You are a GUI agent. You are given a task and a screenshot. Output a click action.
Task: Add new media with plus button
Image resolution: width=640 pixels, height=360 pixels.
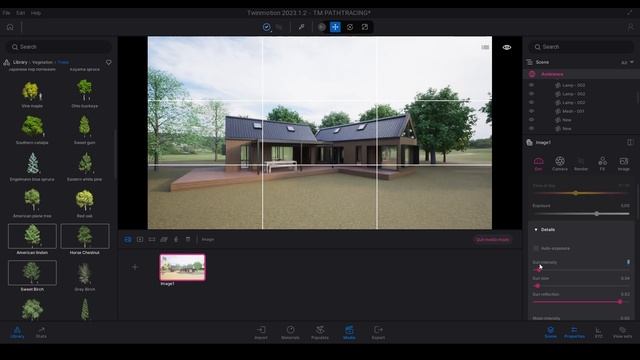[x=135, y=267]
